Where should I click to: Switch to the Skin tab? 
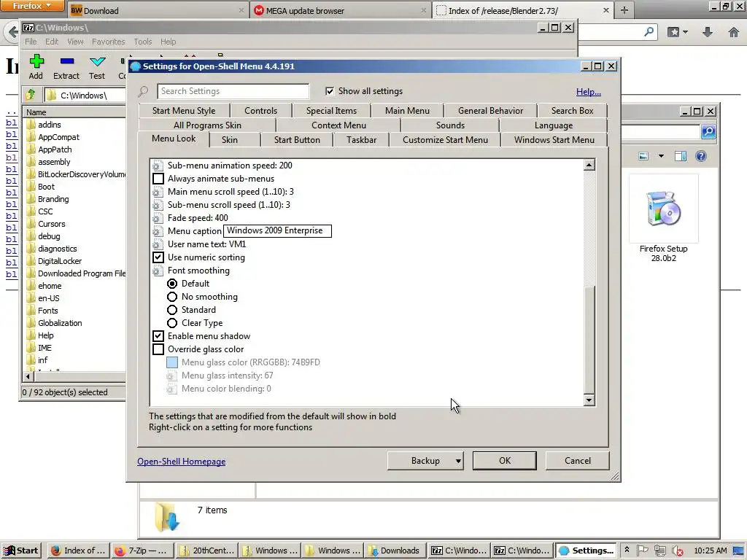[230, 140]
